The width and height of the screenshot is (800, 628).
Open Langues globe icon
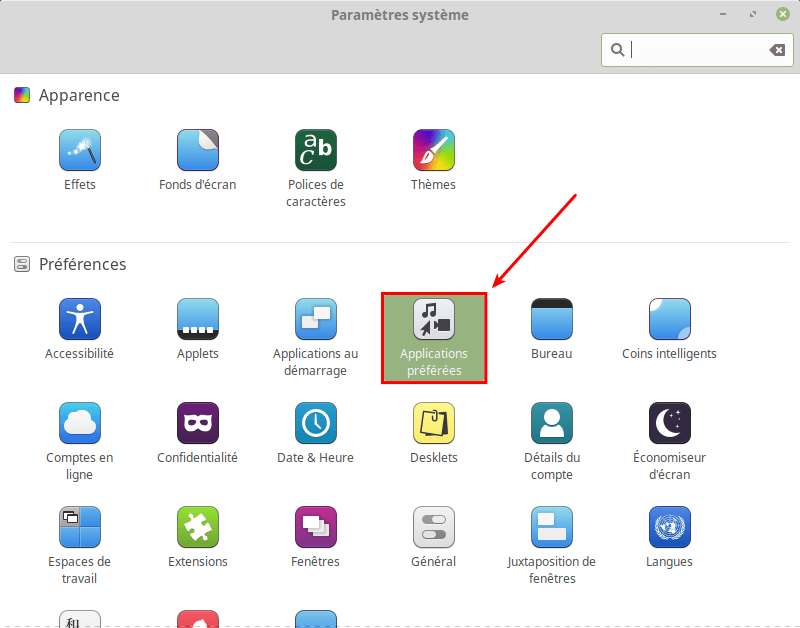(669, 527)
